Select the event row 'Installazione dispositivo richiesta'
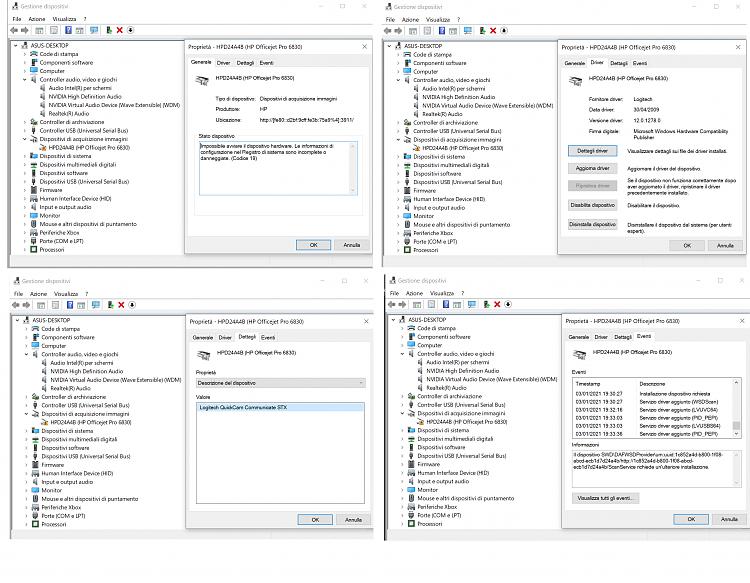 [653, 394]
